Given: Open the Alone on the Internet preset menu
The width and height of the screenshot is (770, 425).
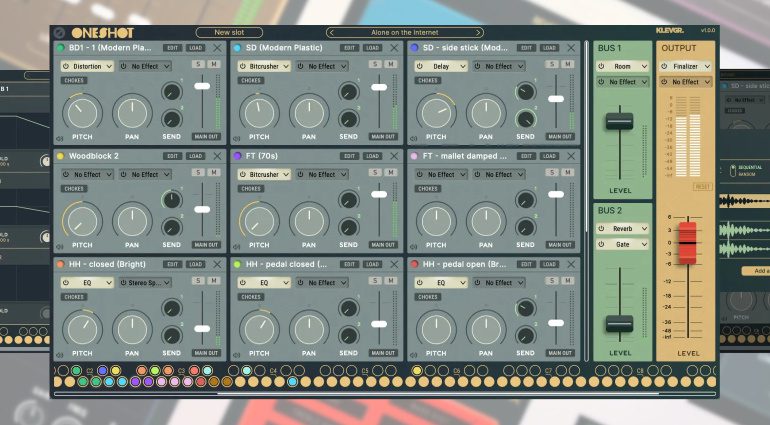Looking at the screenshot, I should point(405,33).
